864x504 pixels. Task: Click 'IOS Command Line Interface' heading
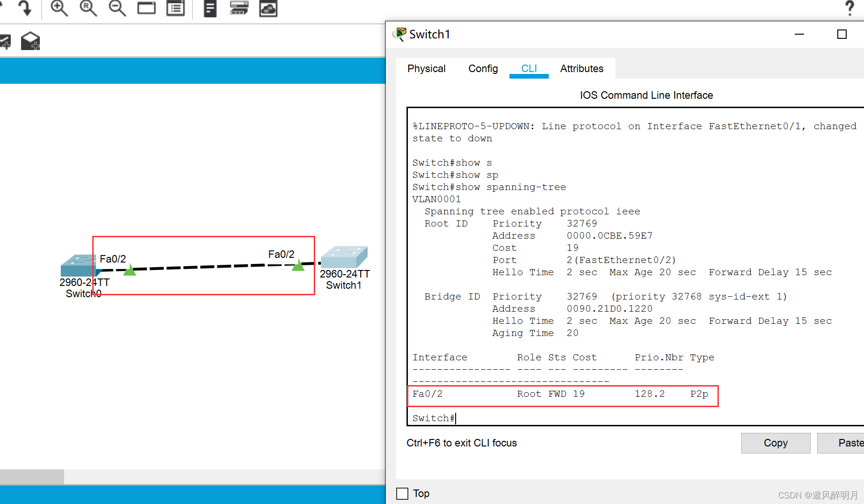click(646, 95)
